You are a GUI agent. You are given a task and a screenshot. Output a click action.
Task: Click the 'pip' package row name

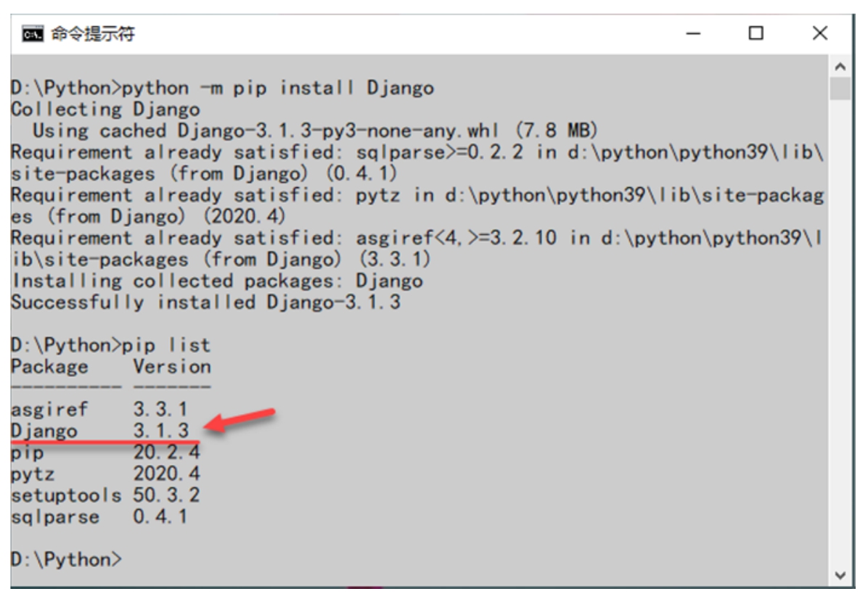point(27,453)
